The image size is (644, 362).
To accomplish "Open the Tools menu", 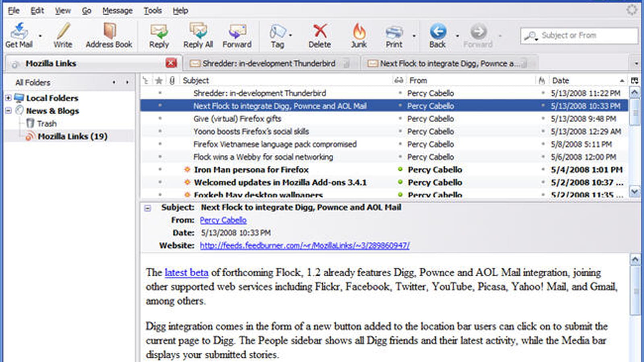I will coord(153,10).
